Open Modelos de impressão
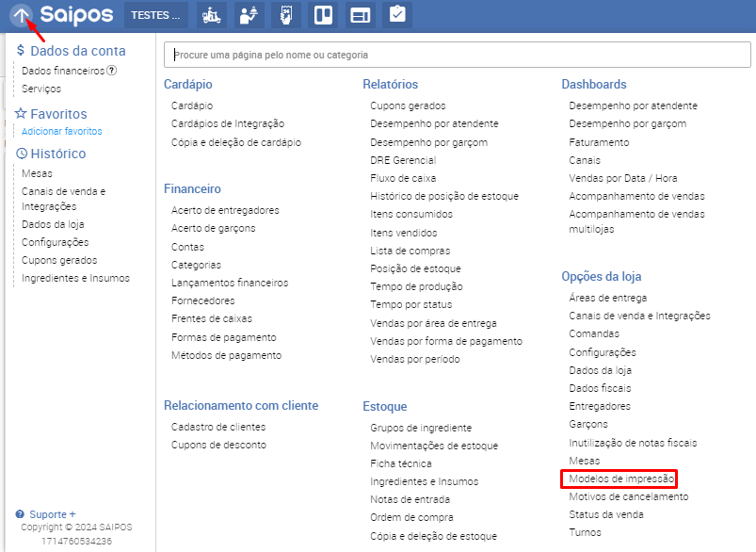756x552 pixels. 621,479
